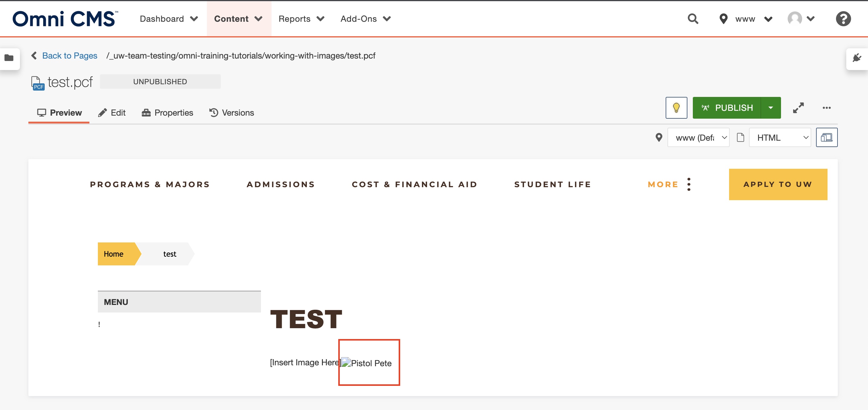Click the MORE nav link

click(663, 184)
